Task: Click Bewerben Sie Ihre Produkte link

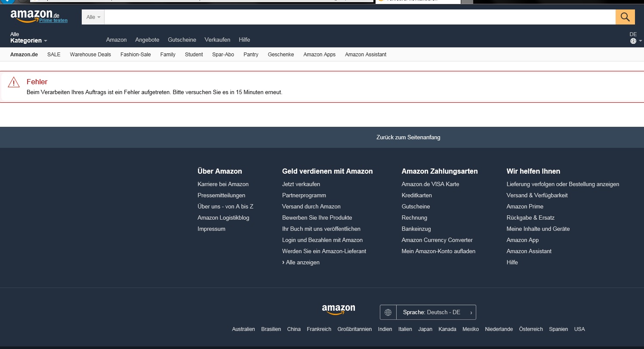Action: click(x=317, y=217)
